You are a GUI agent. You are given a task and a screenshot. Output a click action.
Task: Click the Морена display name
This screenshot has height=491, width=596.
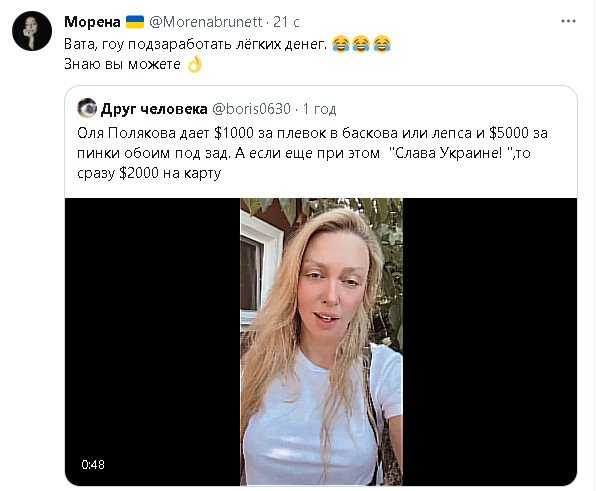[x=92, y=22]
